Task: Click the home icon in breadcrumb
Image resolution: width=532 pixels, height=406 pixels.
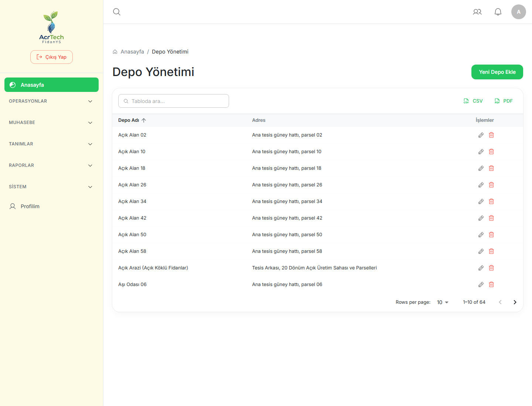Action: pos(115,52)
